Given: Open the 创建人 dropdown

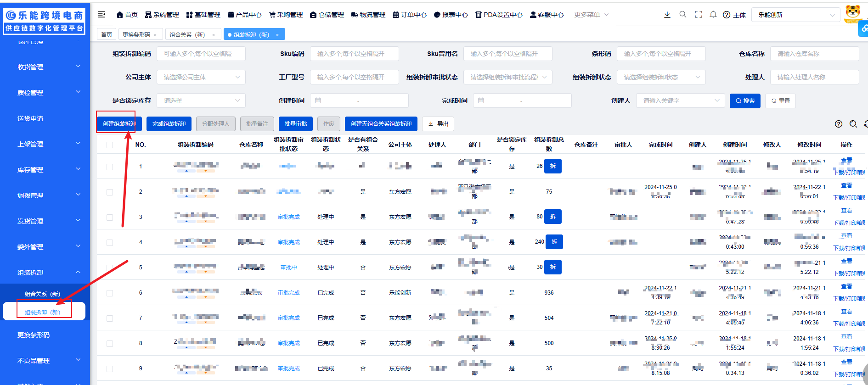Looking at the screenshot, I should (x=681, y=100).
